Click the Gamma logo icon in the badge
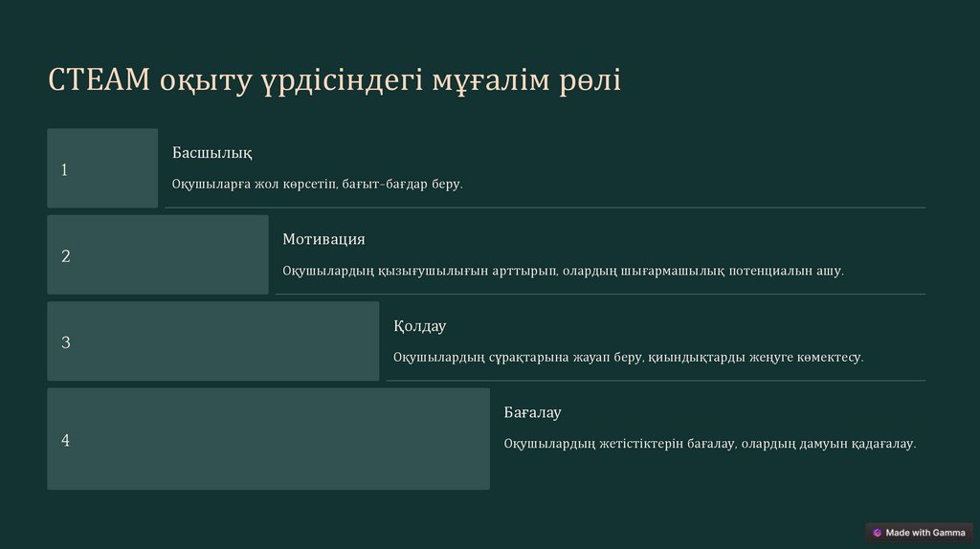 [877, 533]
